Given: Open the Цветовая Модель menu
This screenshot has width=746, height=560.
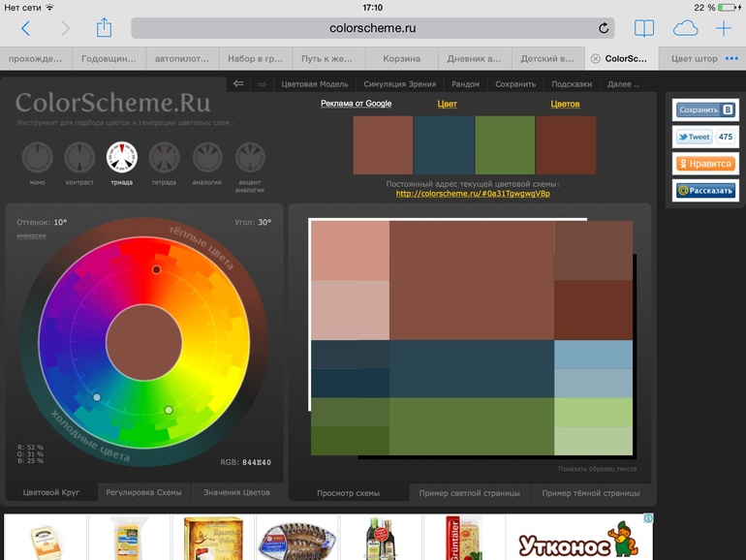Looking at the screenshot, I should click(314, 84).
